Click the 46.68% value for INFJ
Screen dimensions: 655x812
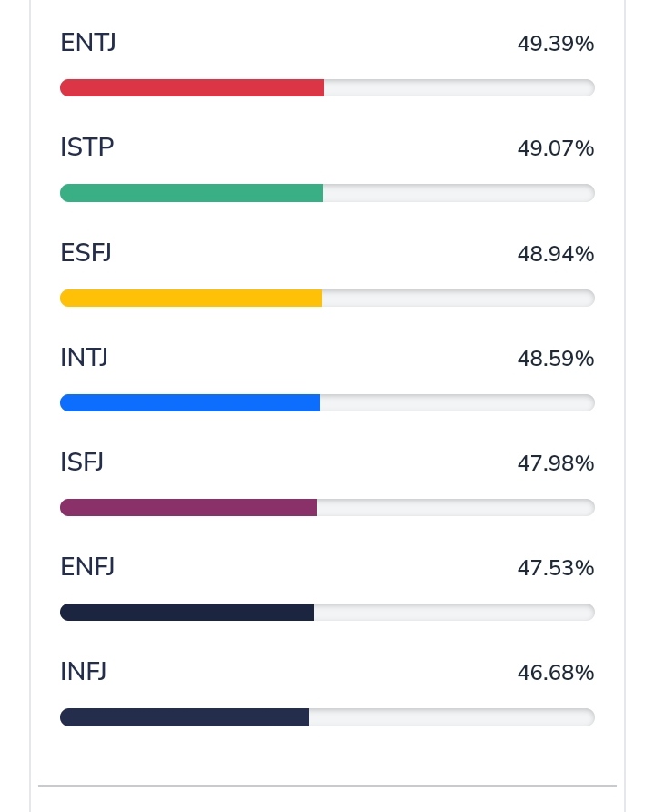pyautogui.click(x=556, y=672)
